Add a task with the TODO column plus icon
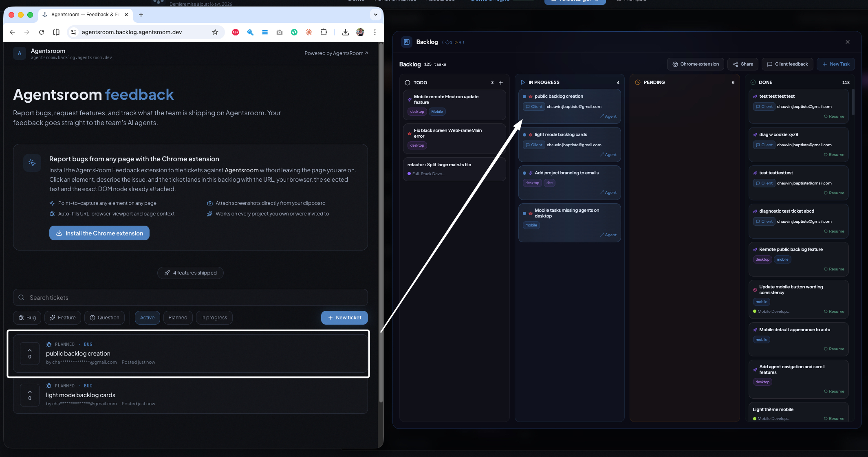868x457 pixels. (x=501, y=82)
